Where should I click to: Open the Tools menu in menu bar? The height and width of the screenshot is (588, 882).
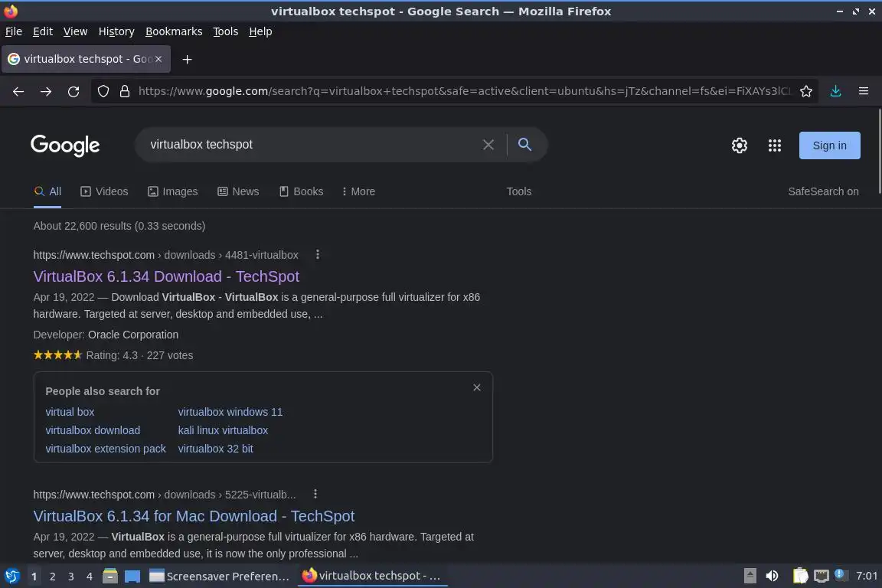point(226,31)
